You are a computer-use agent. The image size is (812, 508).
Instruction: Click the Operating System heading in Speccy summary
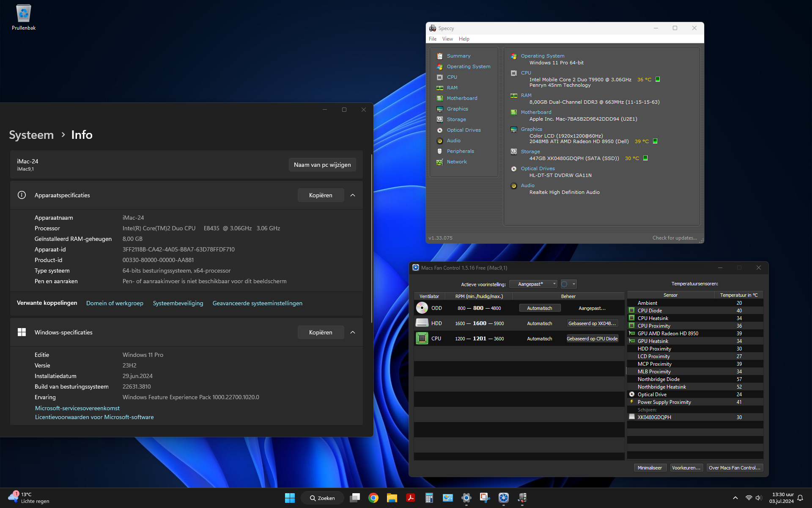click(543, 56)
